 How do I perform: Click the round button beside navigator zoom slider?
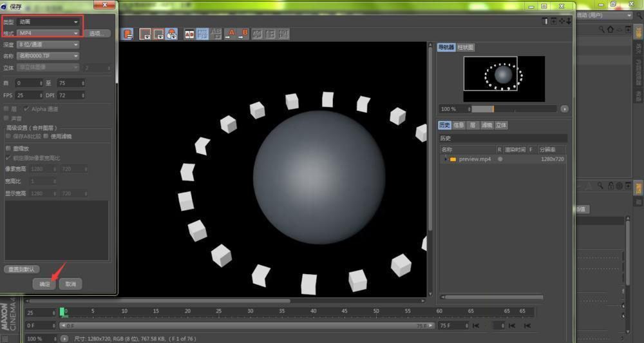pos(565,109)
